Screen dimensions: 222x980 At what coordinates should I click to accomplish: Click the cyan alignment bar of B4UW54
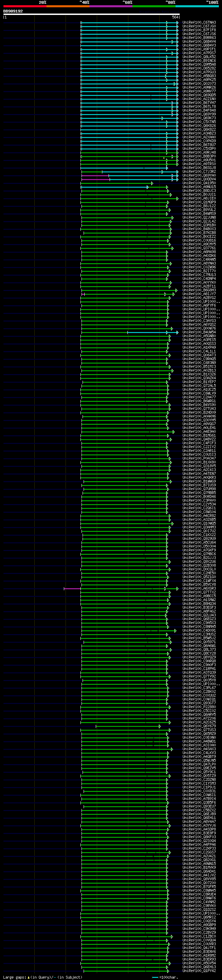(x=152, y=332)
